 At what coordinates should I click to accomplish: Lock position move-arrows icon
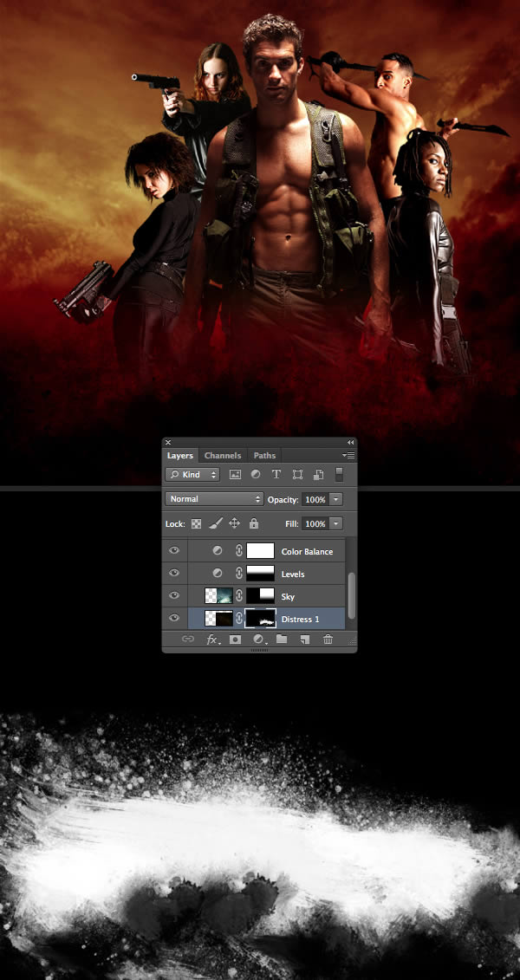234,523
